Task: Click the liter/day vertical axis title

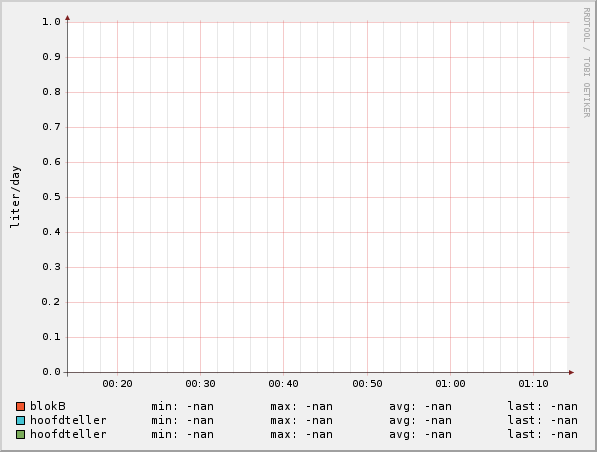Action: click(15, 196)
